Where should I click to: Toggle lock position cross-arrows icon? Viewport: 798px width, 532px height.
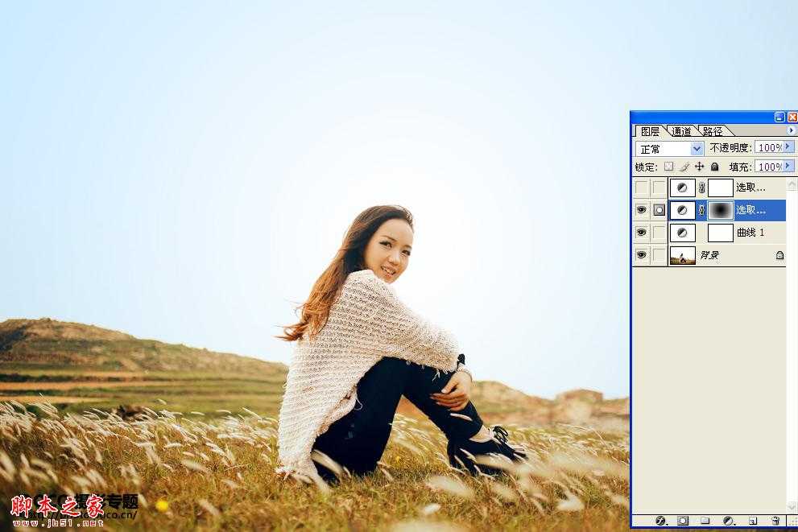(699, 167)
